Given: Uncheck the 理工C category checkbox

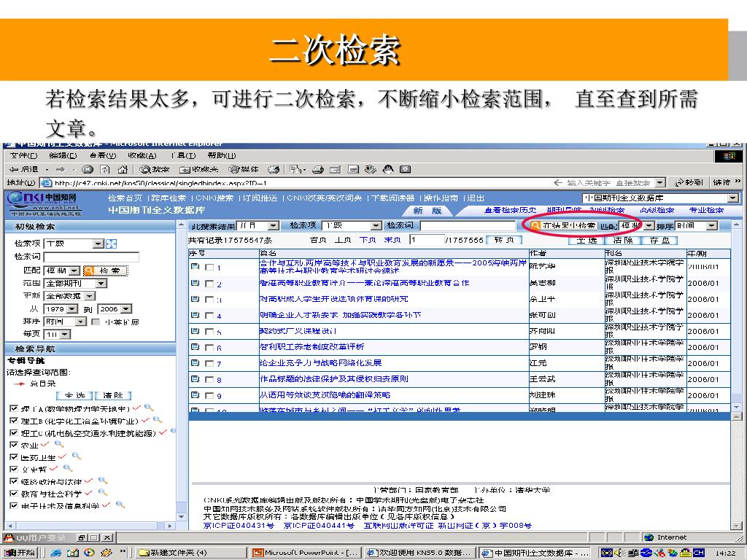Looking at the screenshot, I should pyautogui.click(x=14, y=433).
